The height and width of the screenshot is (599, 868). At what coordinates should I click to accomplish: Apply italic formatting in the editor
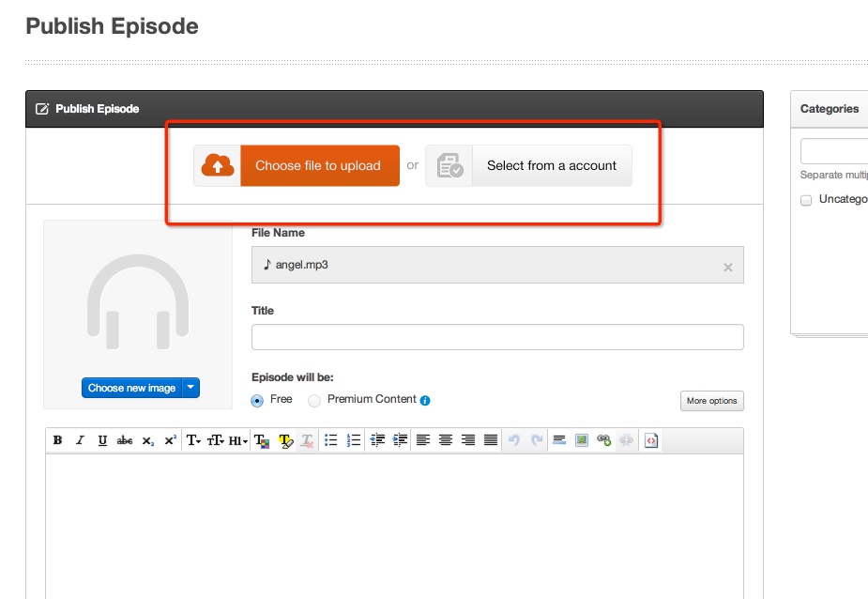pos(80,440)
